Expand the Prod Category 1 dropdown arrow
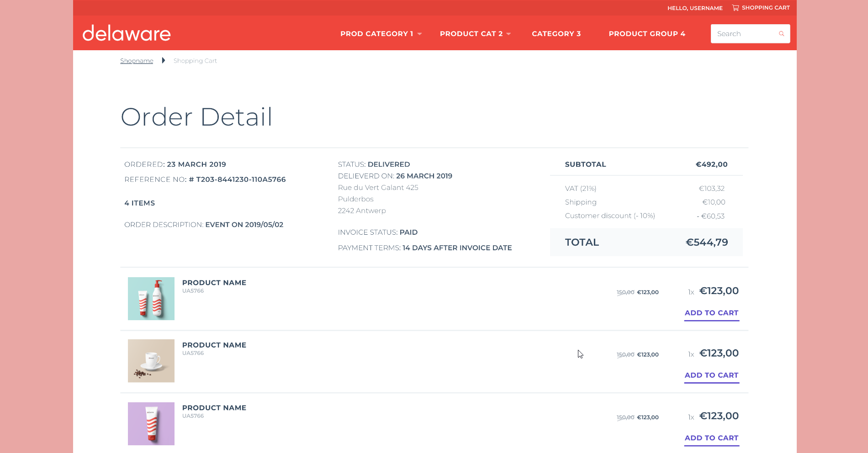This screenshot has width=868, height=453. pyautogui.click(x=420, y=34)
